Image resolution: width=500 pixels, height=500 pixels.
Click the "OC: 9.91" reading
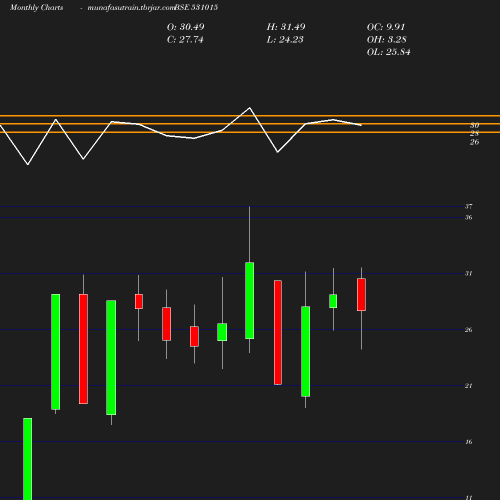(386, 27)
